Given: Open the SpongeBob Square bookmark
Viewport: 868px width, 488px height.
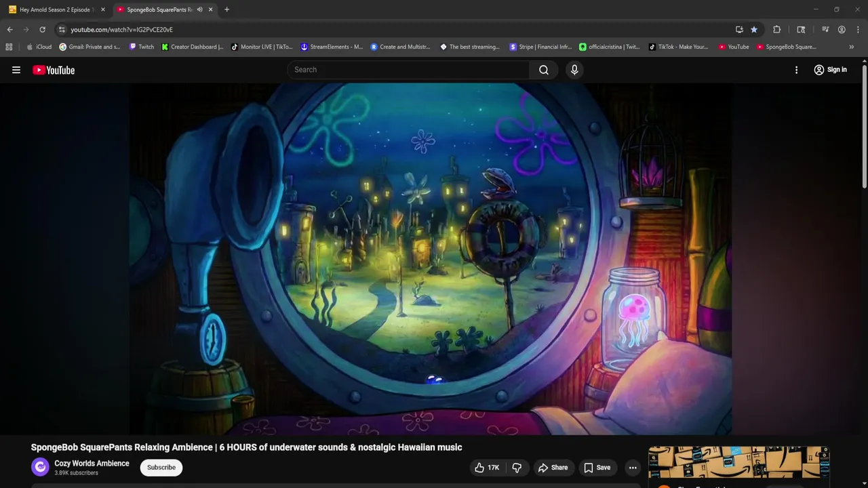Looking at the screenshot, I should coord(787,47).
